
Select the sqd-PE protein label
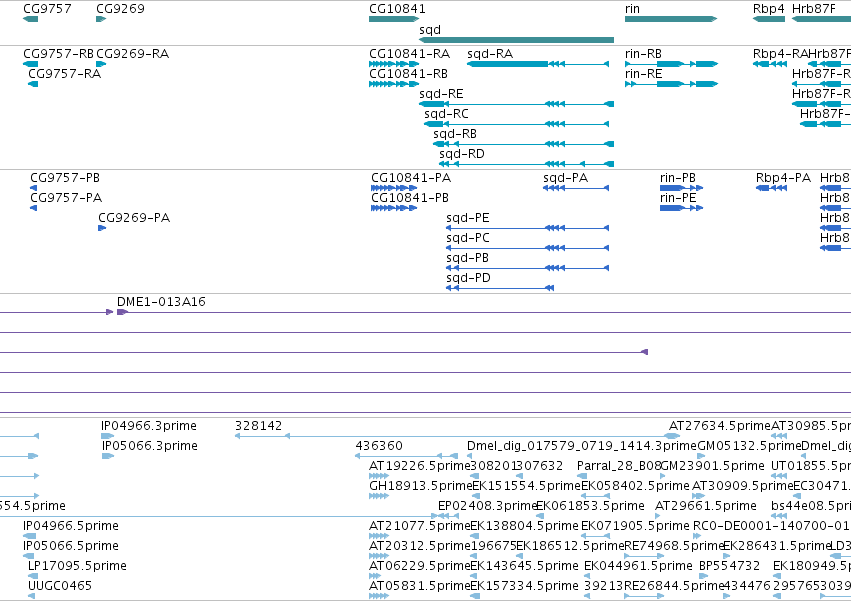coord(468,218)
